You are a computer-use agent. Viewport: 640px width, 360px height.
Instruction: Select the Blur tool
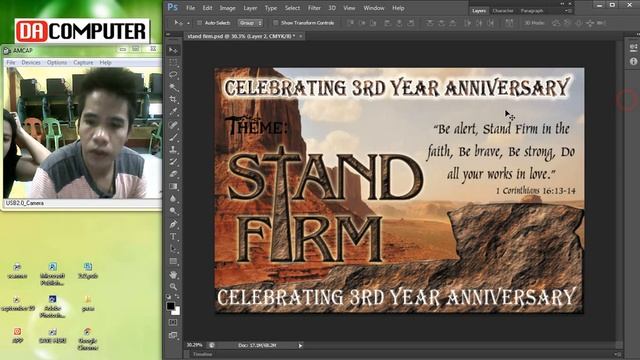tap(173, 199)
